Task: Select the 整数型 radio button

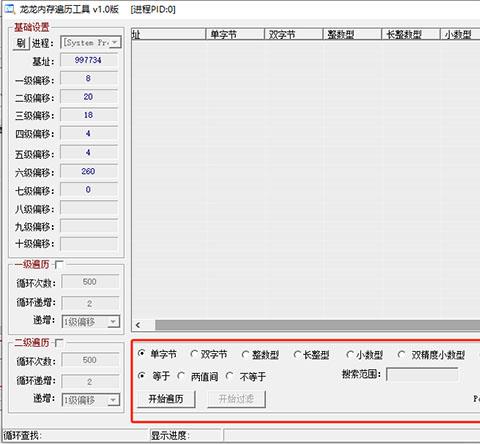Action: 260,355
